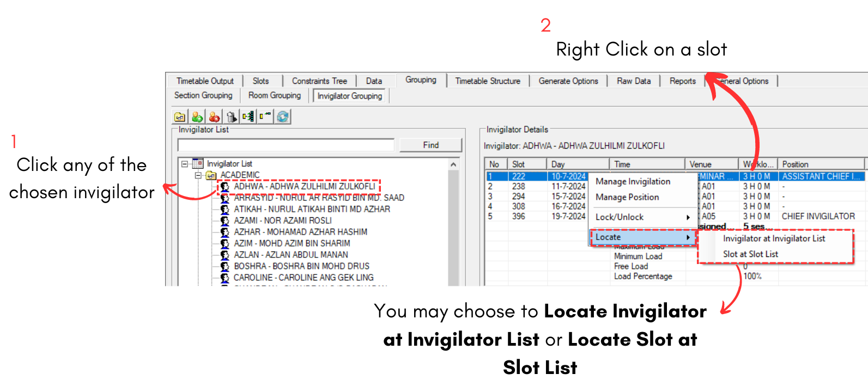Open the Room Grouping sub-tab

coord(274,95)
